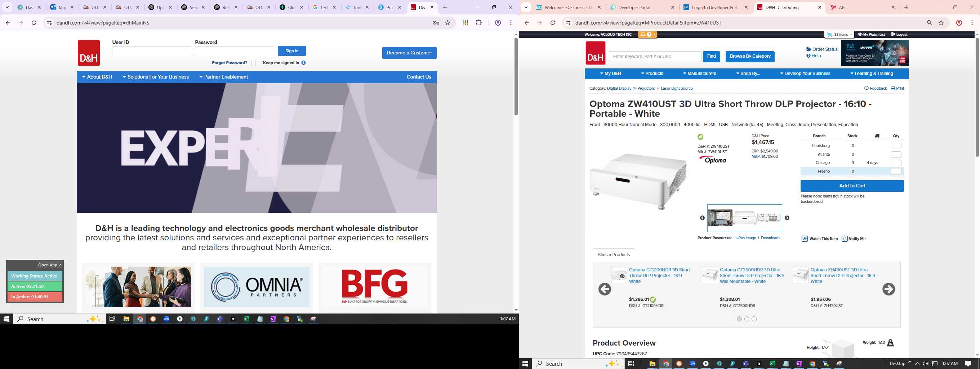Open the Optoma GT3500HDR similar product link

click(753, 276)
